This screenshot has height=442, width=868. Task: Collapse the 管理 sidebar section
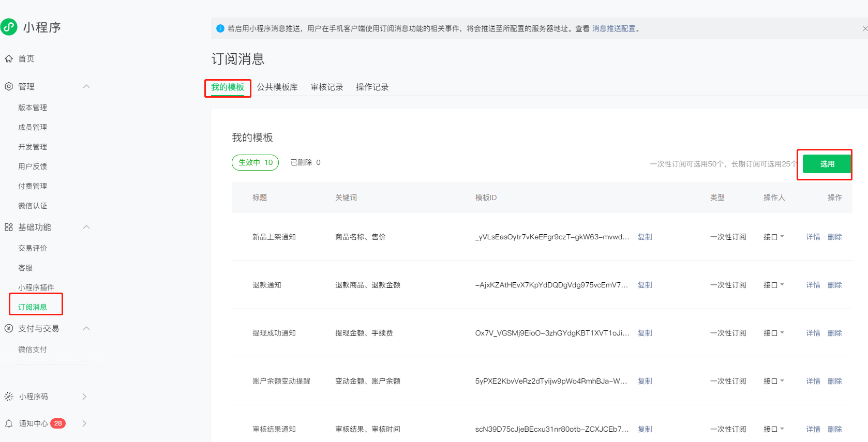coord(86,86)
